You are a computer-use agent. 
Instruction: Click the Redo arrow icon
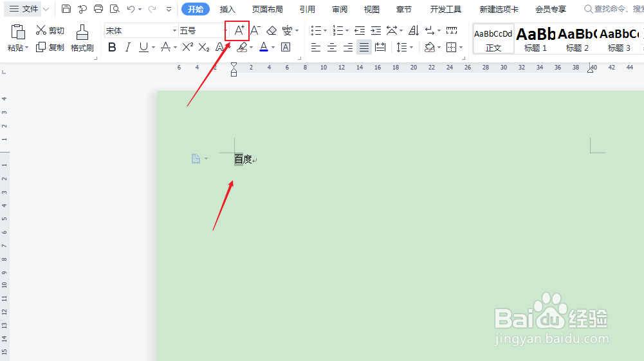pos(152,8)
